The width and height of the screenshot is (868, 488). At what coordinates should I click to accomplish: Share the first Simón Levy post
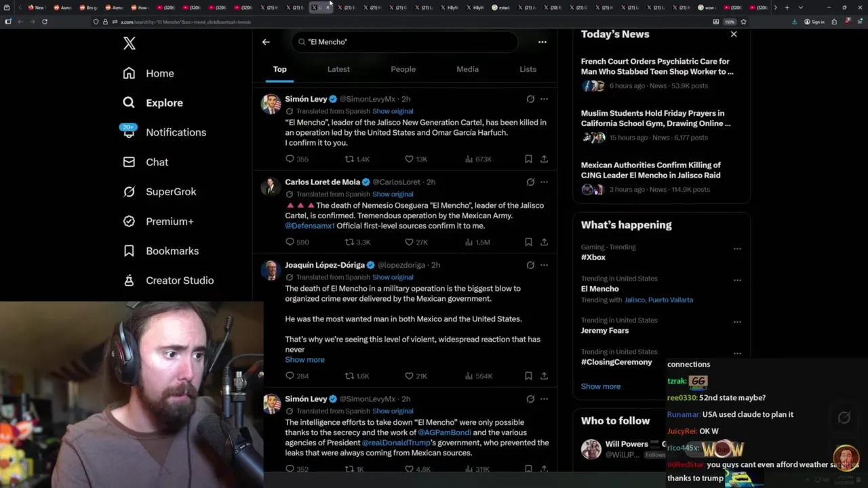point(544,159)
